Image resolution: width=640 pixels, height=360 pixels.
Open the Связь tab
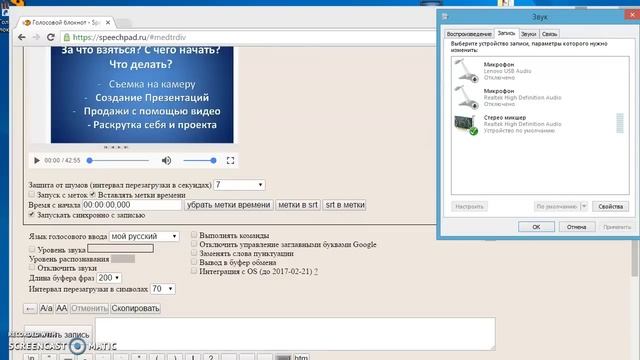[549, 34]
